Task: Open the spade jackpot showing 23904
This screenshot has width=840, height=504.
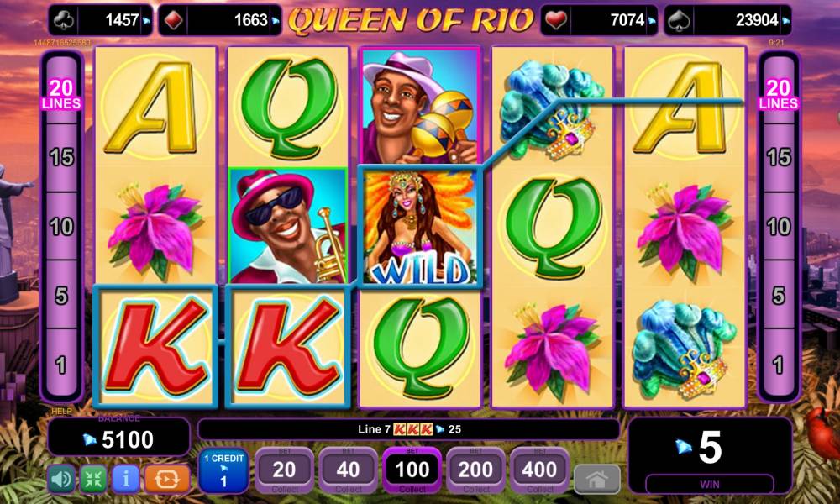Action: click(727, 20)
